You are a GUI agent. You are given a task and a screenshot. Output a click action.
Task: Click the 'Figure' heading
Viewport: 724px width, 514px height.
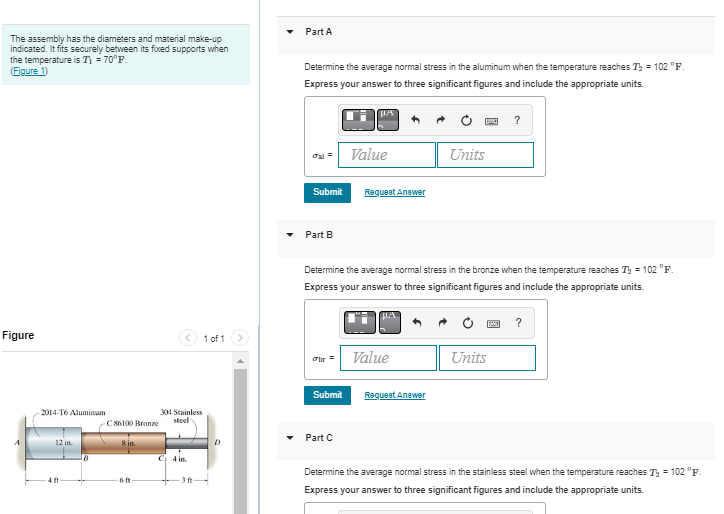tap(18, 335)
